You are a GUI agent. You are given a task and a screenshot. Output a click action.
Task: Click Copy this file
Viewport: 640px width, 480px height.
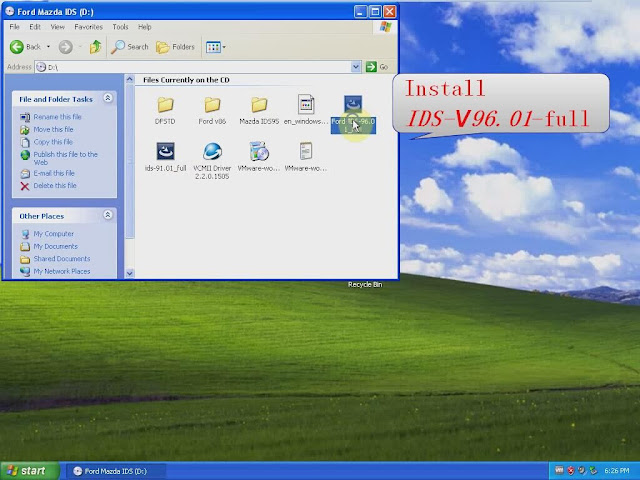(x=53, y=142)
